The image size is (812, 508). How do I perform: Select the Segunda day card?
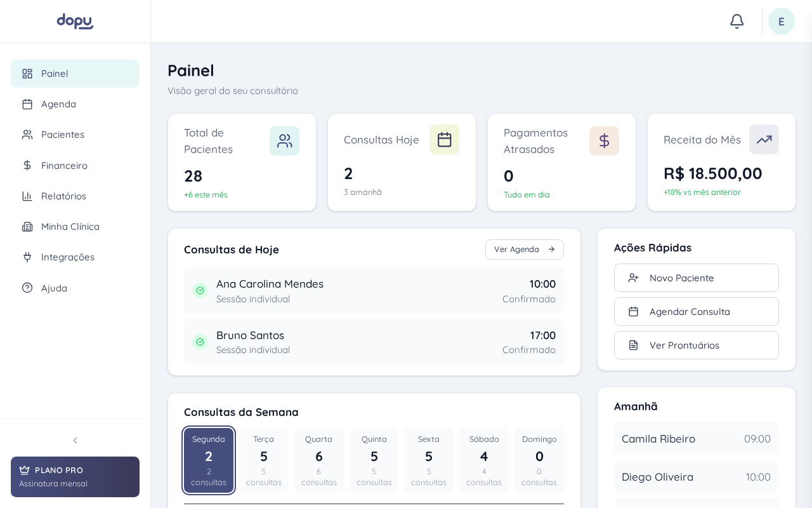(209, 460)
